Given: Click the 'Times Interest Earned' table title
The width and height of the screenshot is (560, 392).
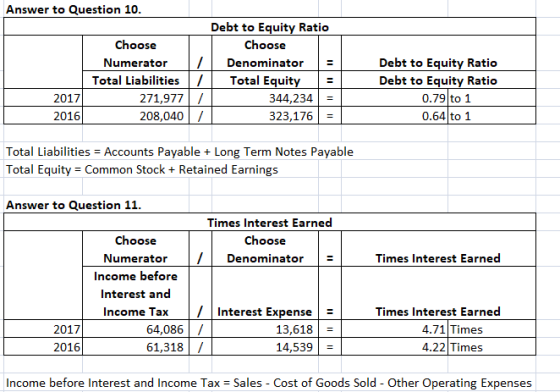Looking at the screenshot, I should (270, 223).
